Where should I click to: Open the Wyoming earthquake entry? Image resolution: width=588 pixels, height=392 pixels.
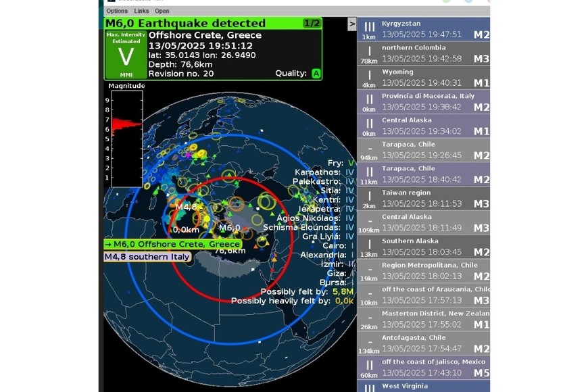tap(423, 78)
